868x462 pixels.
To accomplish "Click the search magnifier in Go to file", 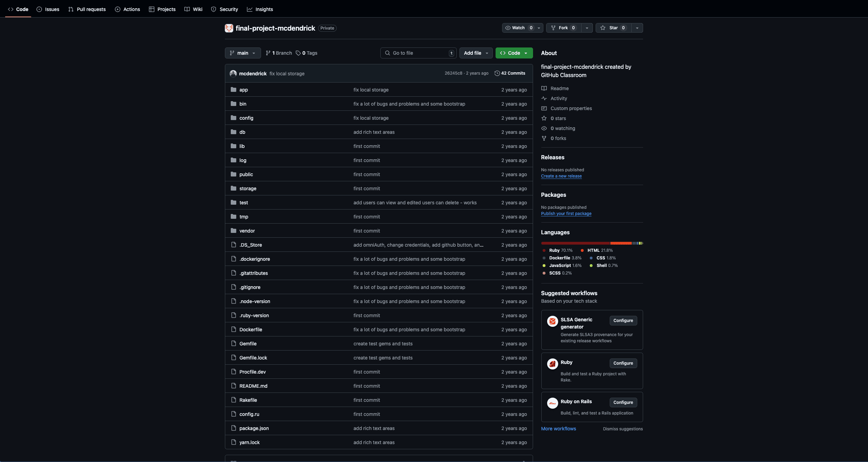I will pos(388,53).
